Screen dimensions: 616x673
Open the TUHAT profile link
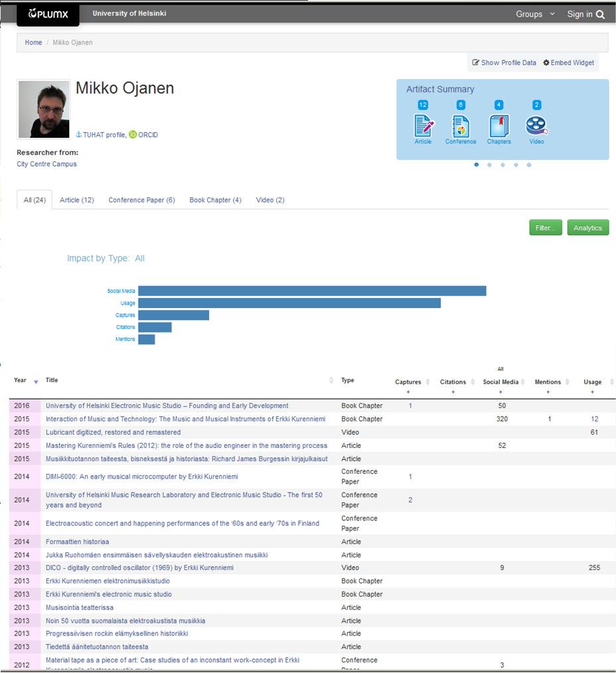click(104, 135)
